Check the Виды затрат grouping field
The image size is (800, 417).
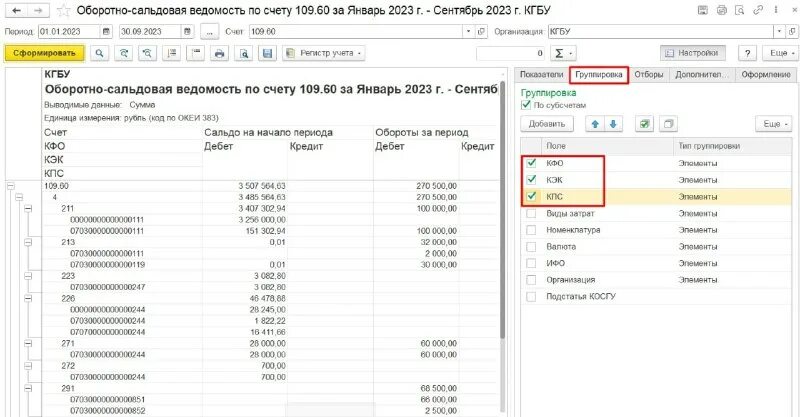pos(532,213)
